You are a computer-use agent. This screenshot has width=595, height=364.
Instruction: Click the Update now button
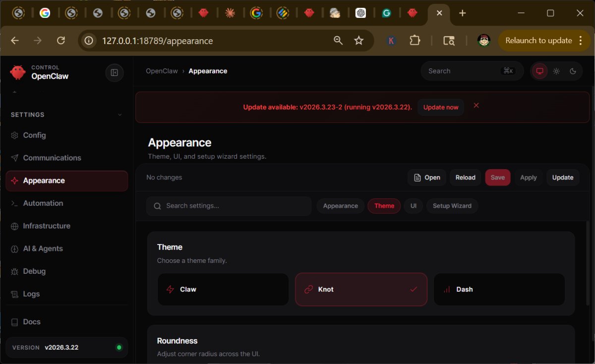(x=441, y=107)
